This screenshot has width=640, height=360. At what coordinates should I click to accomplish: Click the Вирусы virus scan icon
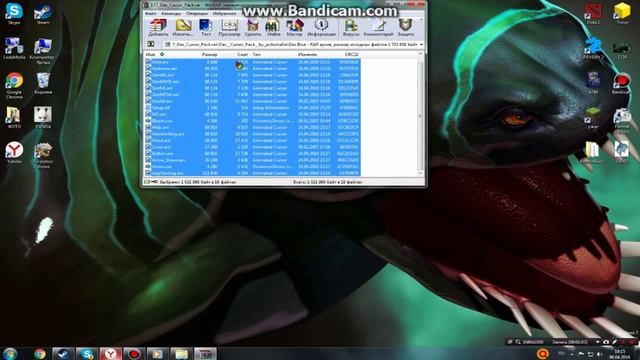click(351, 28)
